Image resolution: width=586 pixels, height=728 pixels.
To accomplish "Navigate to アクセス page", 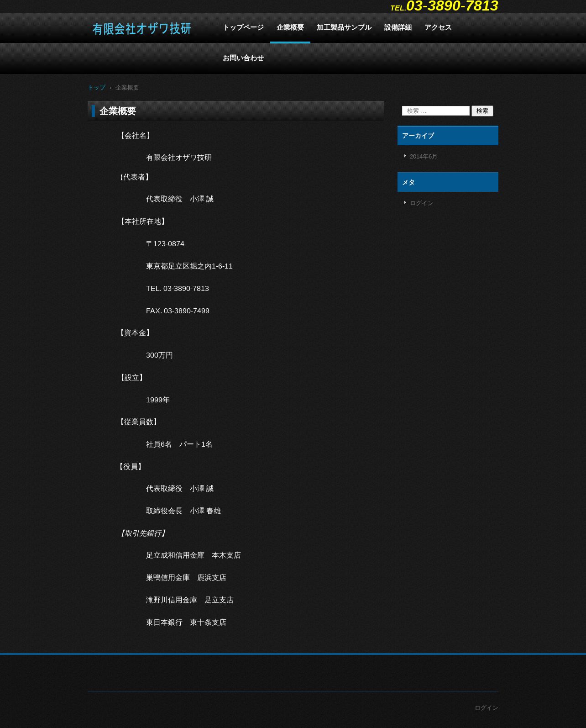I will [x=438, y=28].
